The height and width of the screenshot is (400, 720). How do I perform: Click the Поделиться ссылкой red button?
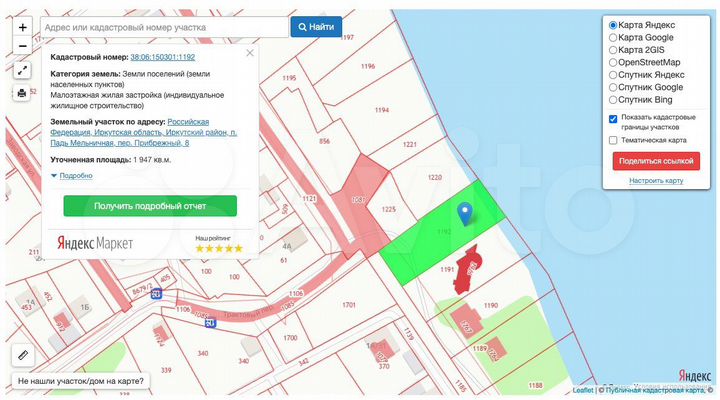click(656, 161)
